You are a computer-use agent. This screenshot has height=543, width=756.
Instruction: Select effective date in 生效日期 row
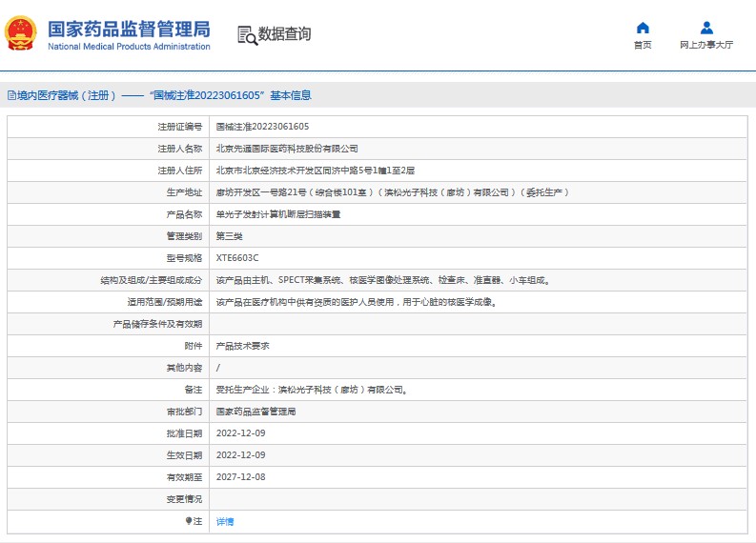[x=240, y=455]
